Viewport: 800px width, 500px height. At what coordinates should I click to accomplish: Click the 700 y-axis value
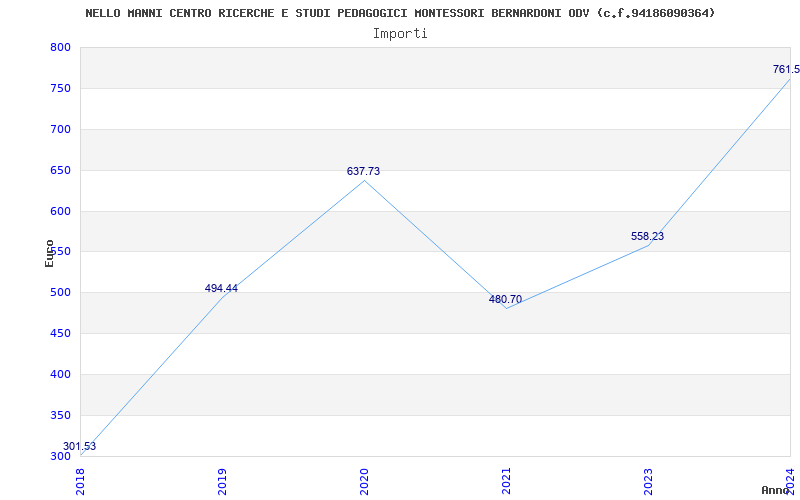[60, 130]
